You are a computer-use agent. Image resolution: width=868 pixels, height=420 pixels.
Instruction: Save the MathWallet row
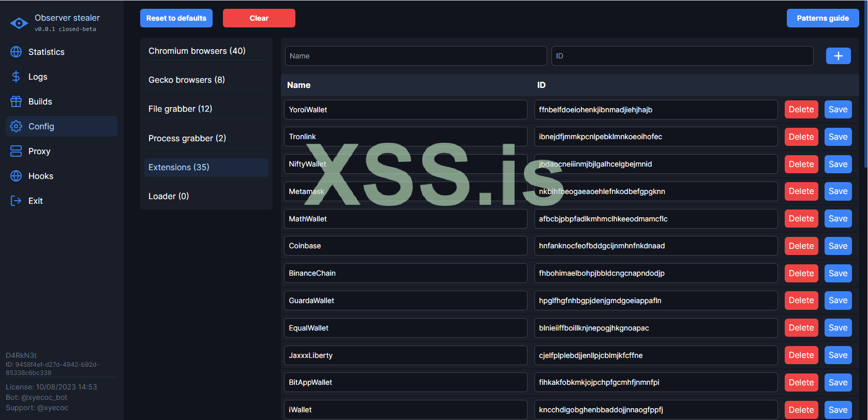[838, 219]
